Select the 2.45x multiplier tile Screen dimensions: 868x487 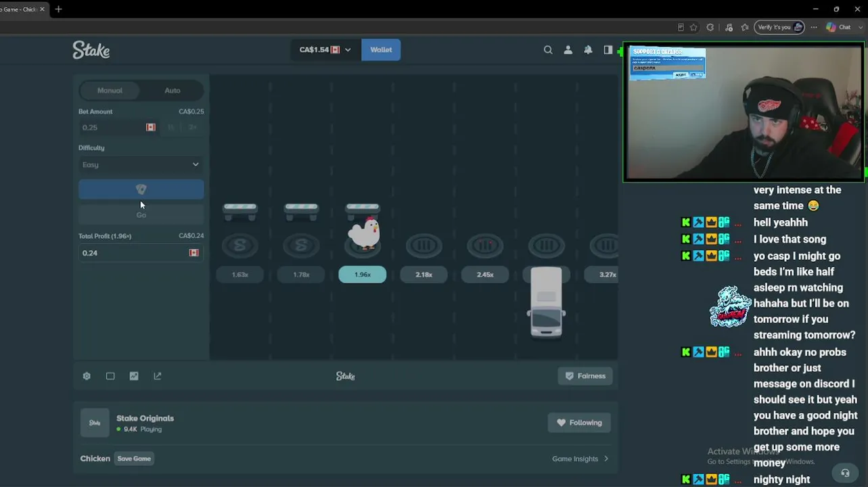click(485, 275)
